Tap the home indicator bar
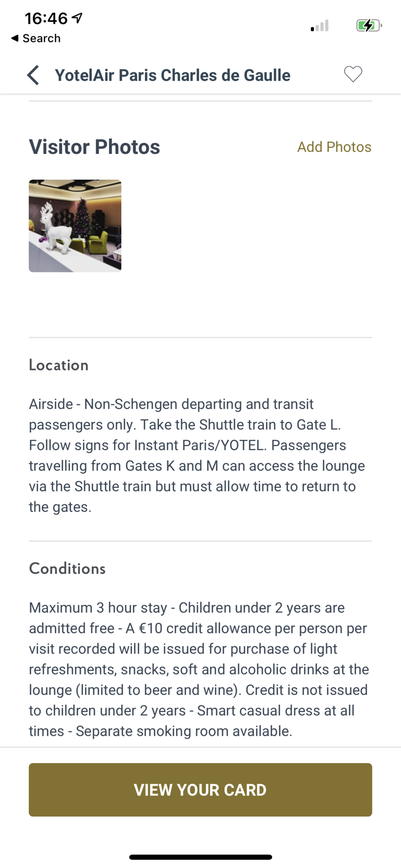 pos(200,857)
